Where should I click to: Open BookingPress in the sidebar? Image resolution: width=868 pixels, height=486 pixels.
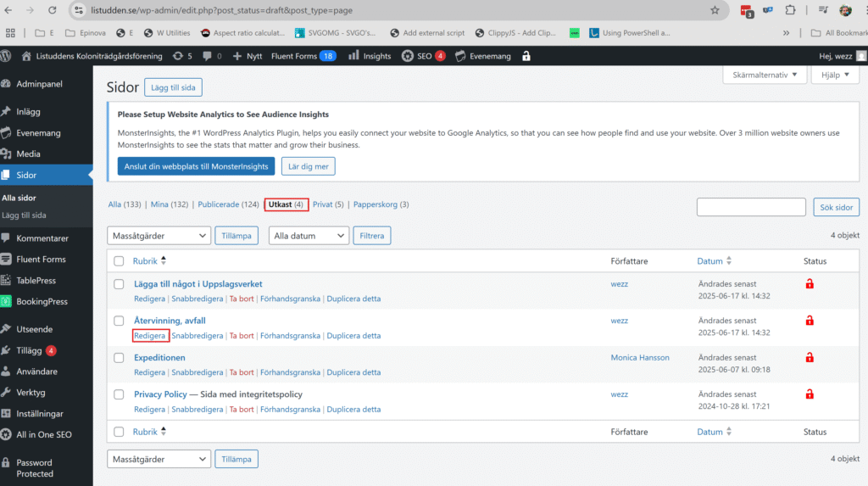42,301
